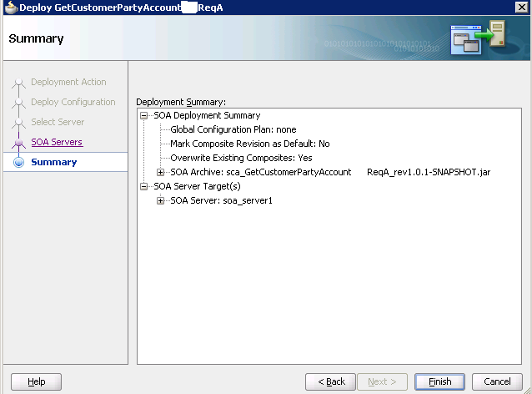532x394 pixels.
Task: Close the Deploy dialog window
Action: pyautogui.click(x=521, y=8)
